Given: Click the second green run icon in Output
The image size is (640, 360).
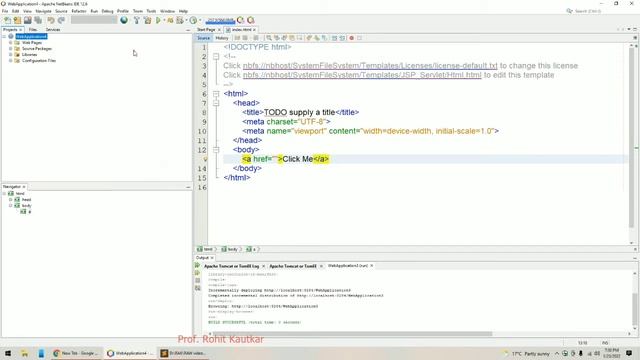Looking at the screenshot, I should (x=198, y=273).
